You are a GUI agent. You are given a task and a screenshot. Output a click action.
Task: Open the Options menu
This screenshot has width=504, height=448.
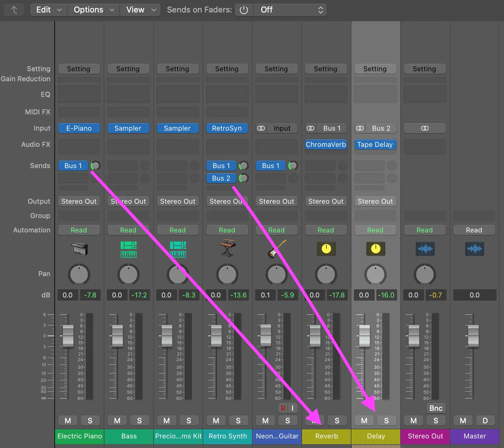pos(94,10)
